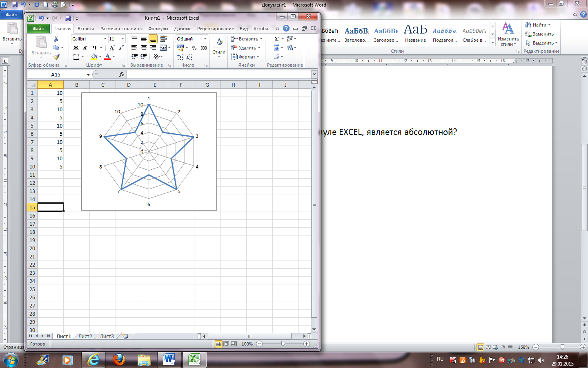
Task: Open Firefox from the taskbar
Action: pos(119,360)
